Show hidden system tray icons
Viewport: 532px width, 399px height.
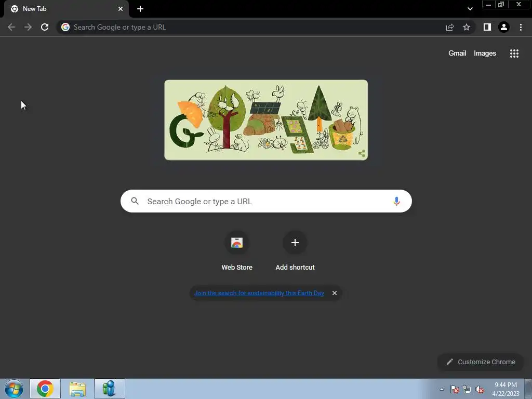(442, 389)
